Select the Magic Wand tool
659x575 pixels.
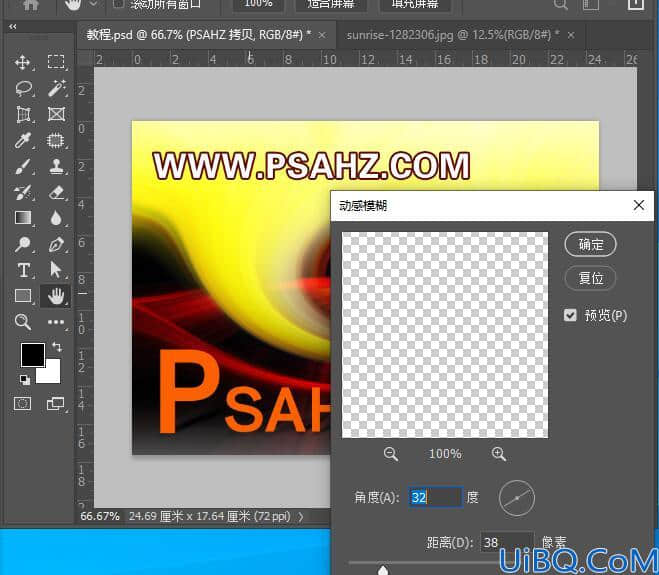[x=56, y=88]
